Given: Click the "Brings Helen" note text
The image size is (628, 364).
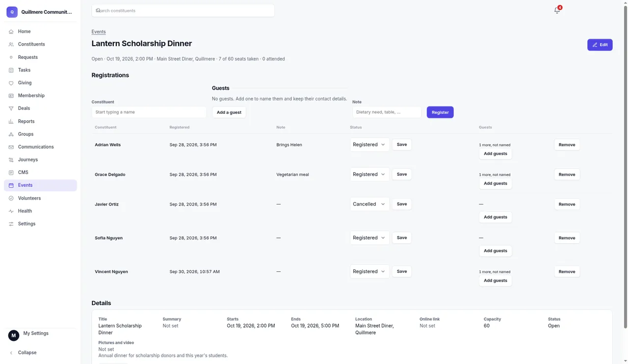Looking at the screenshot, I should [x=289, y=145].
